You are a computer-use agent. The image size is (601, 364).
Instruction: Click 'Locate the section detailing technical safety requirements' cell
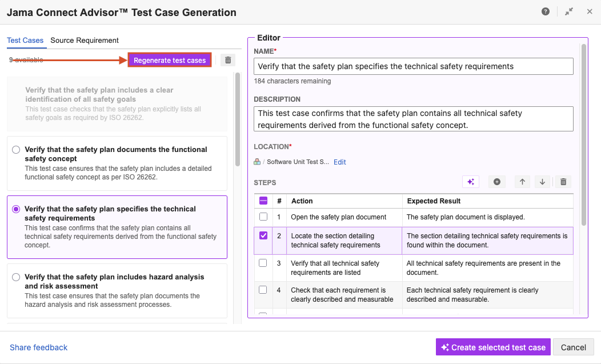click(x=344, y=241)
